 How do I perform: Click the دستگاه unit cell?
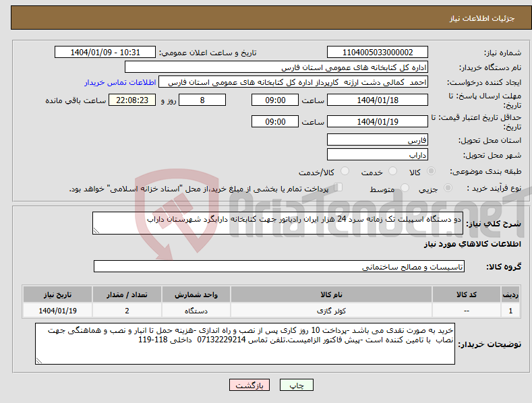pyautogui.click(x=196, y=311)
